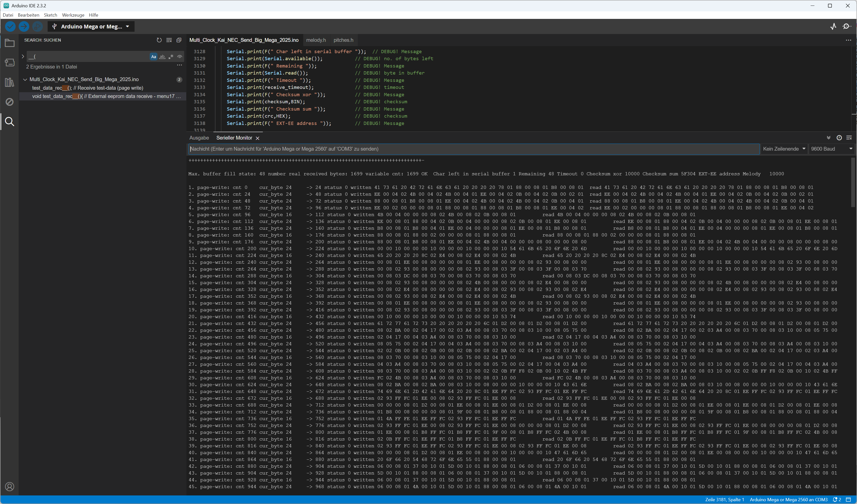The image size is (857, 504).
Task: Start the debugger with the debug icon
Action: [37, 26]
